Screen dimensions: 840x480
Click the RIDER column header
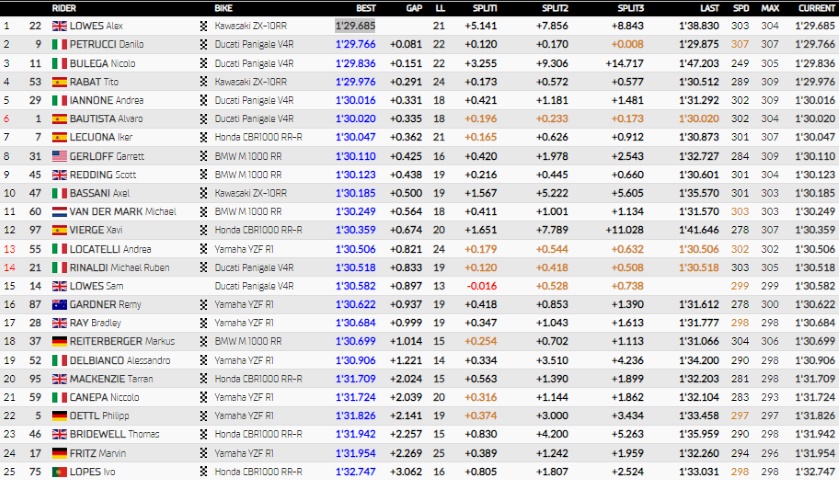tap(64, 8)
